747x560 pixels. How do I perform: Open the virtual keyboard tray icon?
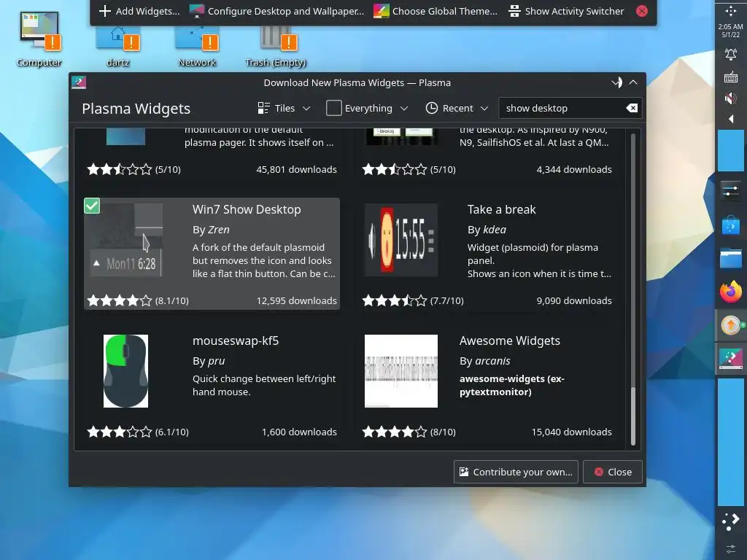(730, 77)
